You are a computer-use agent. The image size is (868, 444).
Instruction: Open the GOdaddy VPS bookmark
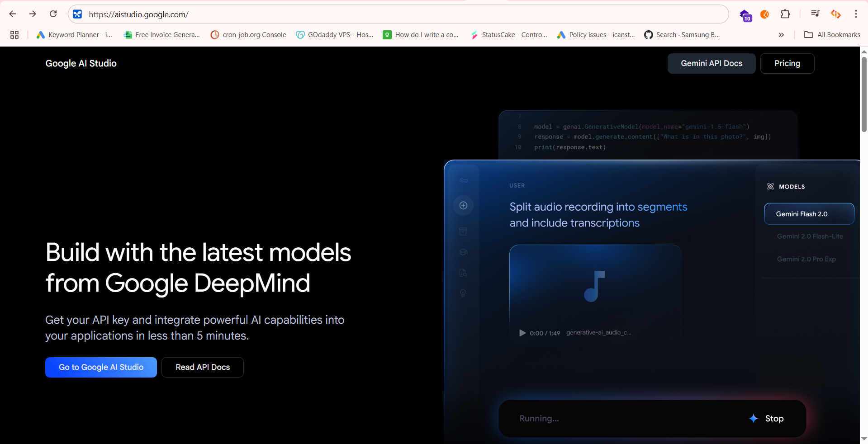click(x=335, y=35)
